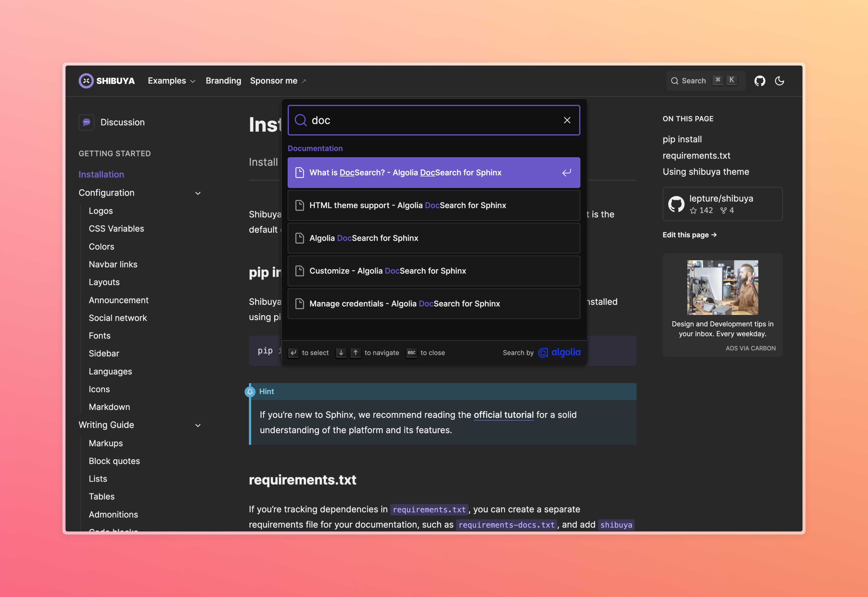The width and height of the screenshot is (868, 597).
Task: Open the Writing Guide sidebar item
Action: 106,425
